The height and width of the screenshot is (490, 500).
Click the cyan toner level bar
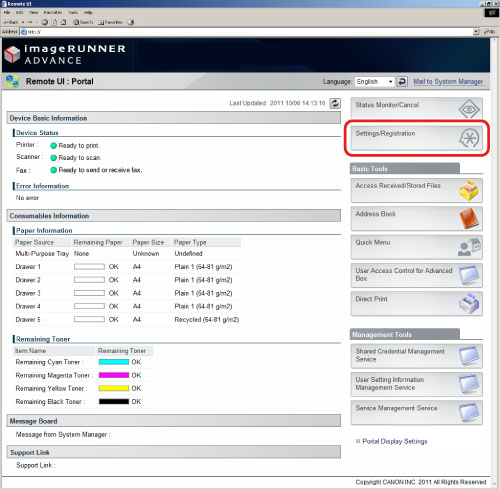pos(114,362)
